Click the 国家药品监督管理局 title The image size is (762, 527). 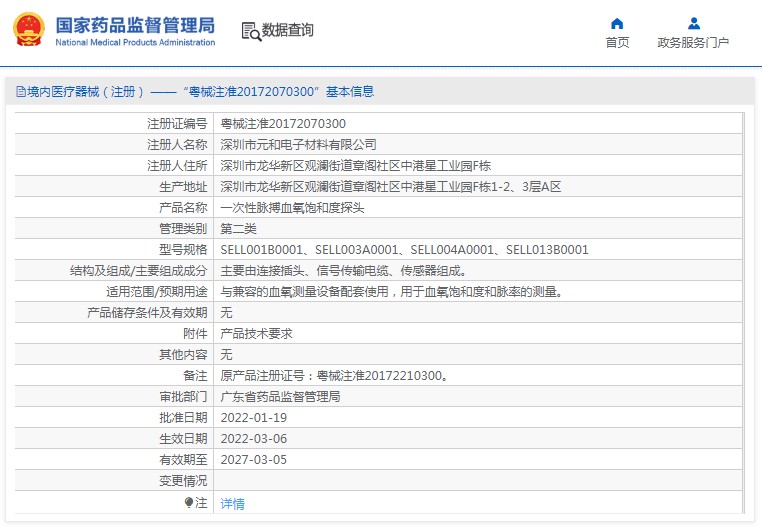coord(135,25)
